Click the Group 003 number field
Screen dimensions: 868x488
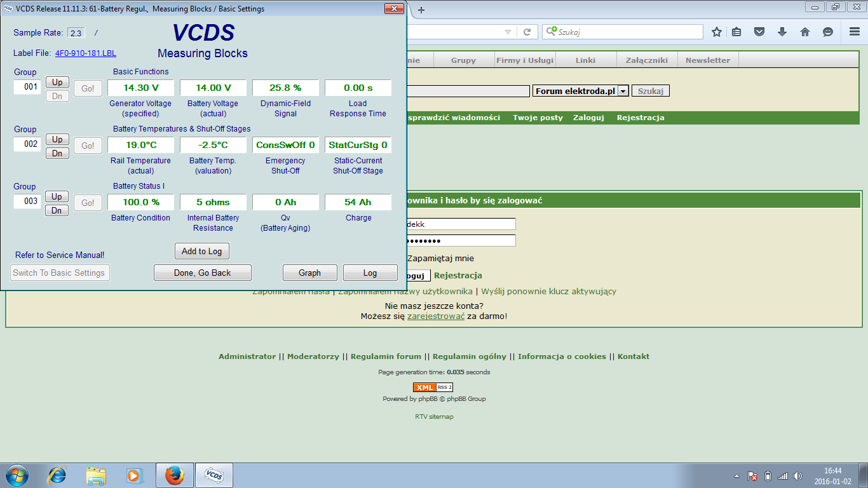[27, 201]
